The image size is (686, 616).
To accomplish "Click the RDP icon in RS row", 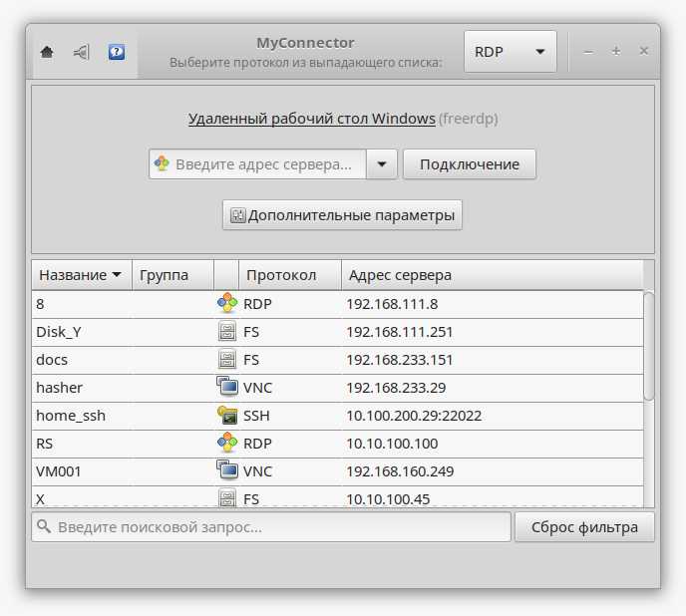I will pos(227,443).
